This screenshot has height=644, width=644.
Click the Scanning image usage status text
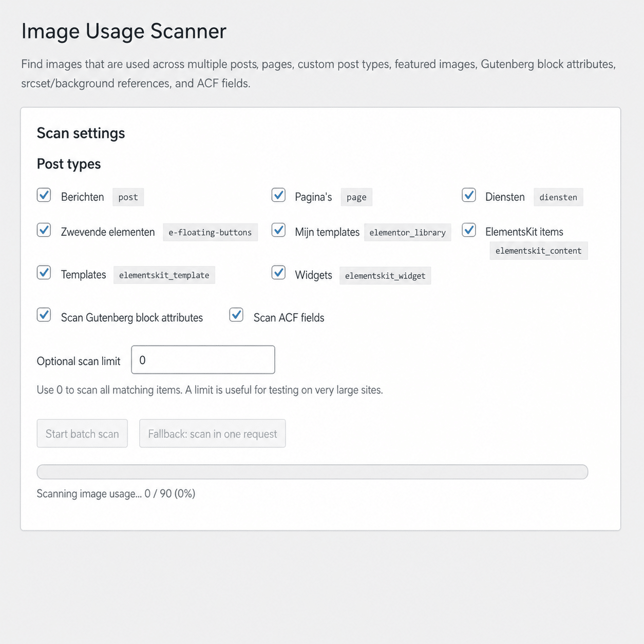[116, 494]
